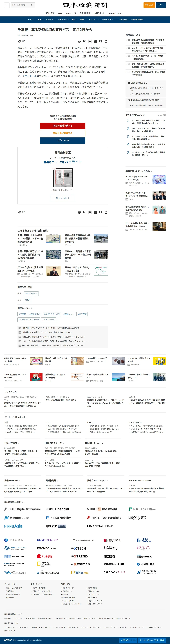The width and height of the screenshot is (170, 644).
Task: Click the orange お申し込み button
Action: [149, 5]
